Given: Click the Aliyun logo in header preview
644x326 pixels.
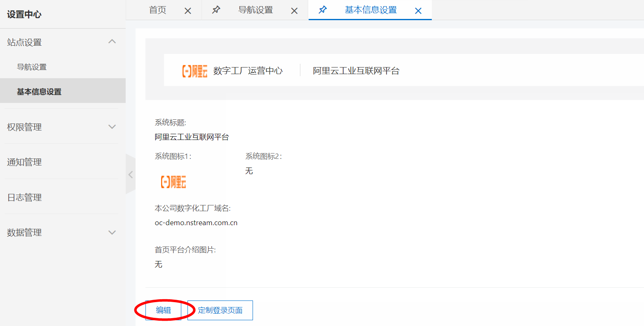Looking at the screenshot, I should [195, 71].
